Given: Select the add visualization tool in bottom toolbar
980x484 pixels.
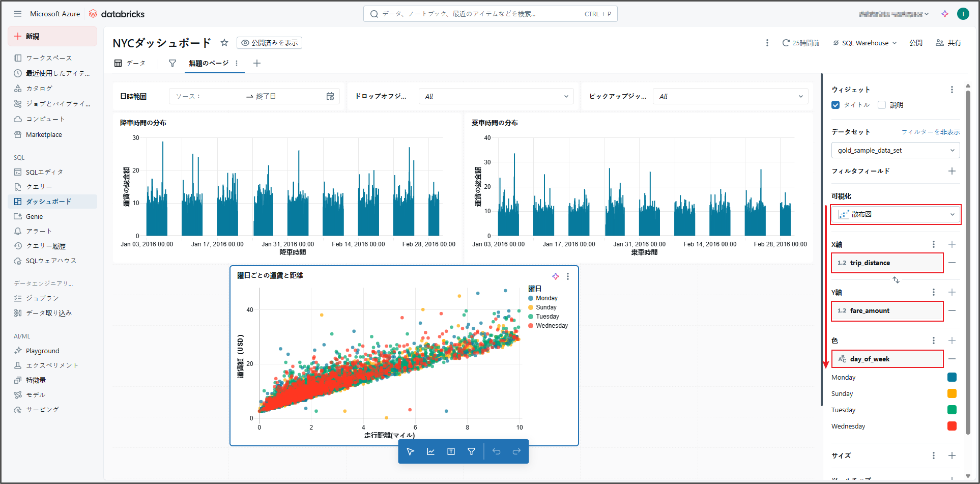Looking at the screenshot, I should click(430, 451).
